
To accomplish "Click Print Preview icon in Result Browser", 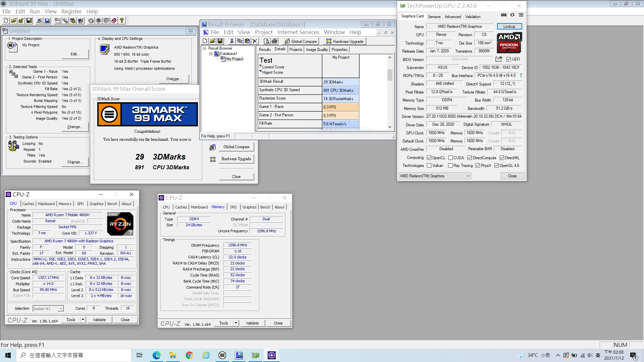I will (267, 41).
